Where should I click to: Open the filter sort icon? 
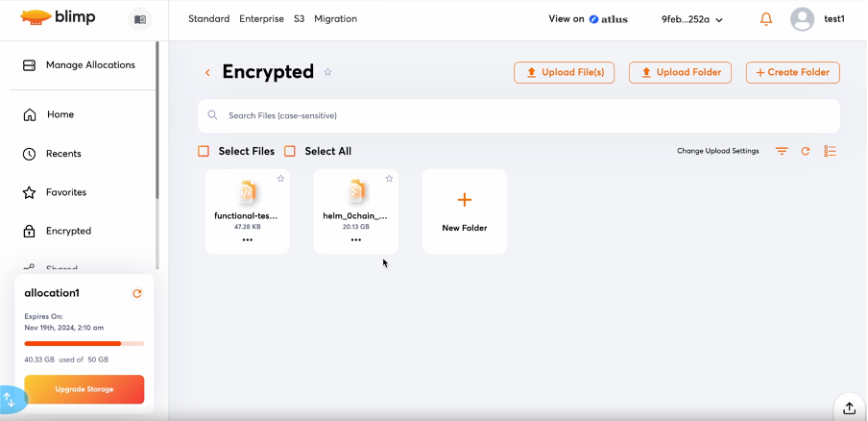point(782,151)
